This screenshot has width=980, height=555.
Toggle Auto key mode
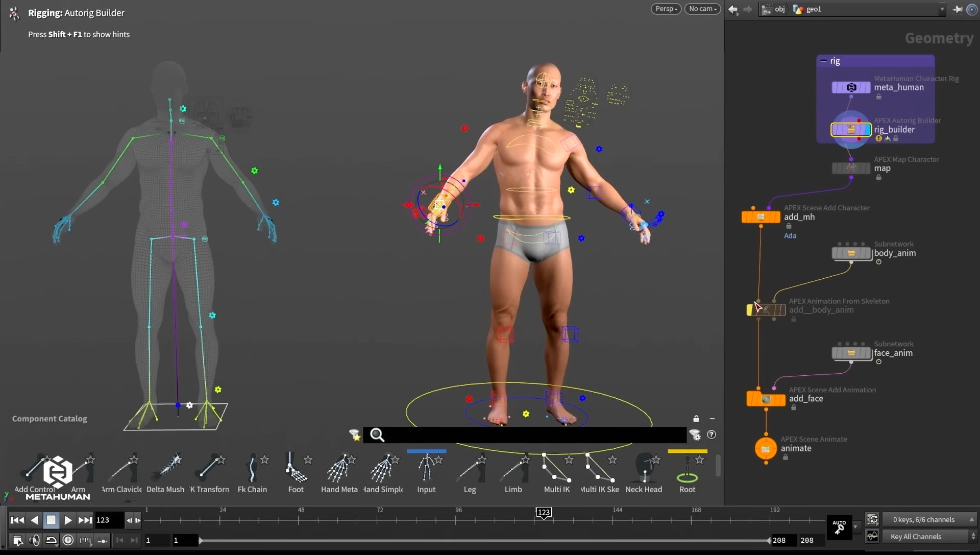tap(839, 527)
